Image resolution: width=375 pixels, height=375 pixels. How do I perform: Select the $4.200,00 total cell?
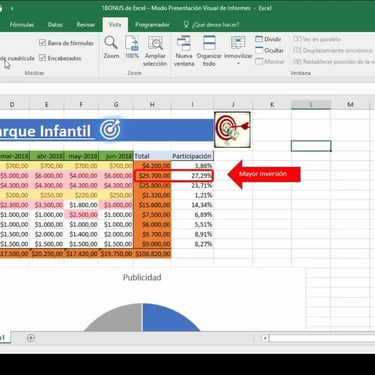[152, 166]
